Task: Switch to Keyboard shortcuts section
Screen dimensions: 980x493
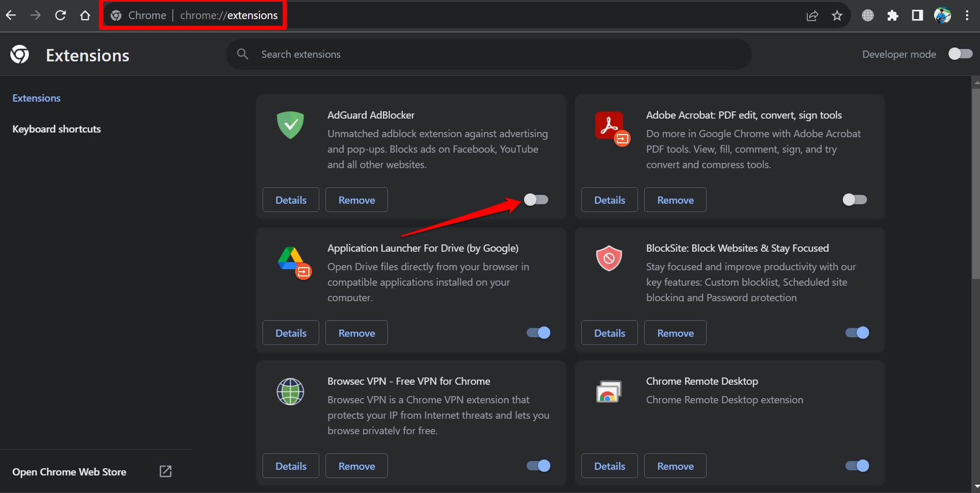Action: pyautogui.click(x=57, y=128)
